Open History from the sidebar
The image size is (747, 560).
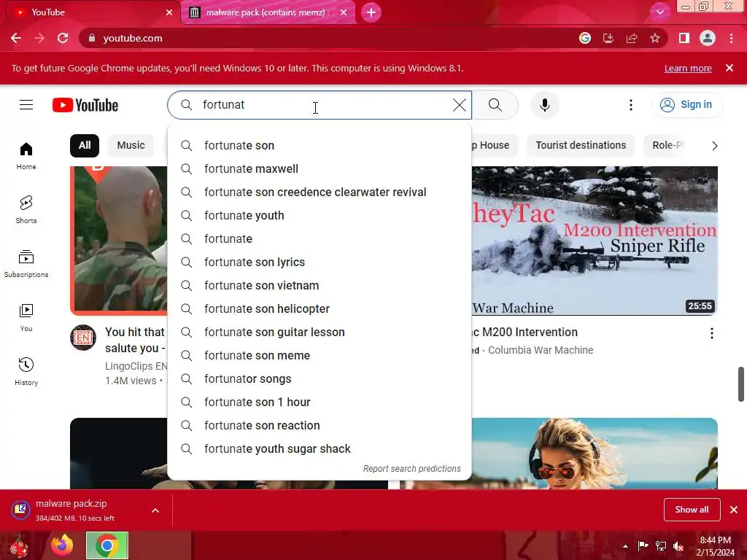click(x=26, y=371)
